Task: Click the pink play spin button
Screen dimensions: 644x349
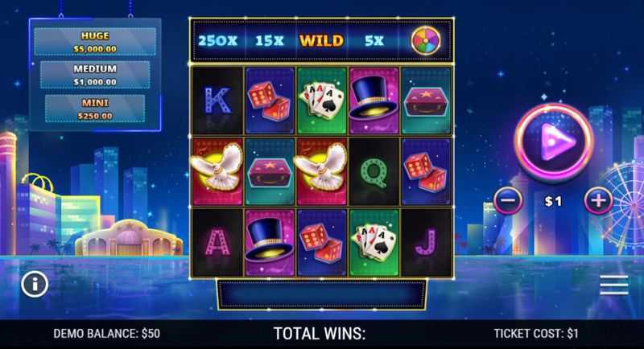Action: point(554,142)
